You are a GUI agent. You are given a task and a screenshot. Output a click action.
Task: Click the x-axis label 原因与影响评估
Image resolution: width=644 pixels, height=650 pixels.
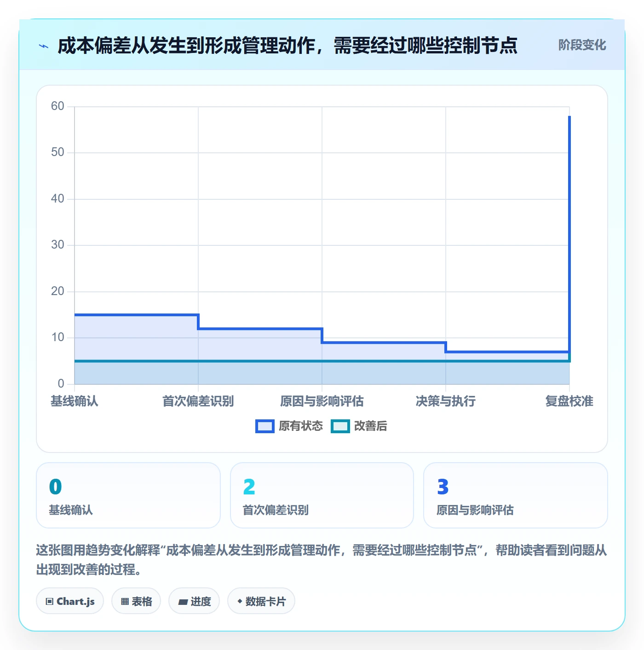322,401
